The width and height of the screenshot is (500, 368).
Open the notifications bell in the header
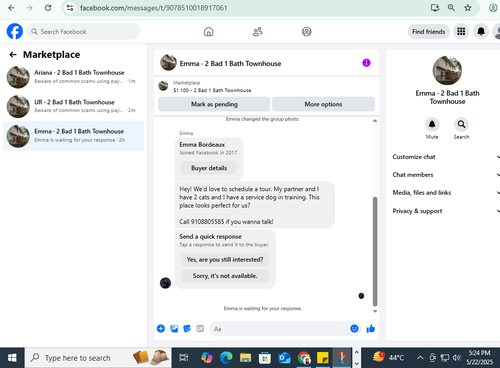pos(481,31)
